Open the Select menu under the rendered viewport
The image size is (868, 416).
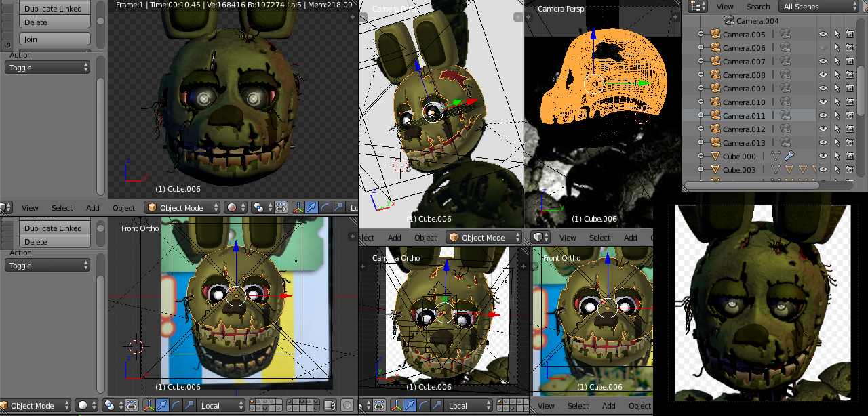[x=62, y=207]
